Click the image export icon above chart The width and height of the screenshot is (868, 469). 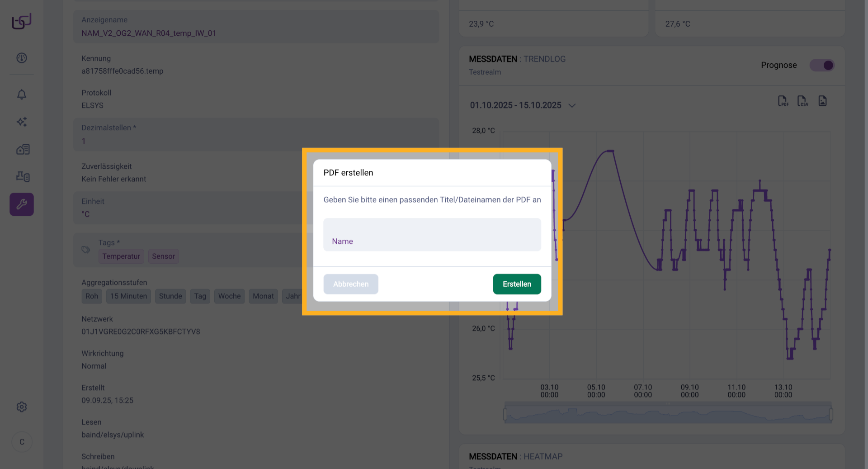[x=822, y=101]
